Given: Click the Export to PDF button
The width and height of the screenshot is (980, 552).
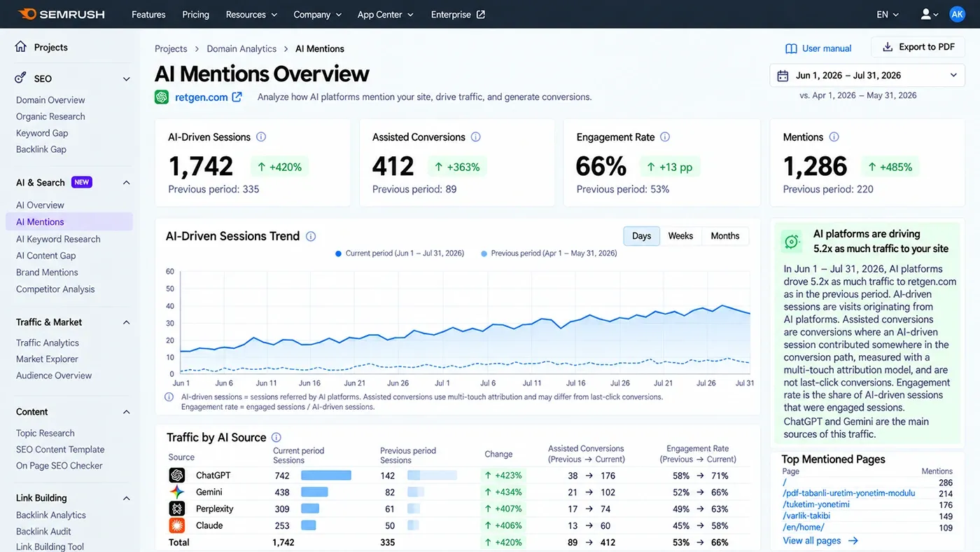Looking at the screenshot, I should (918, 47).
